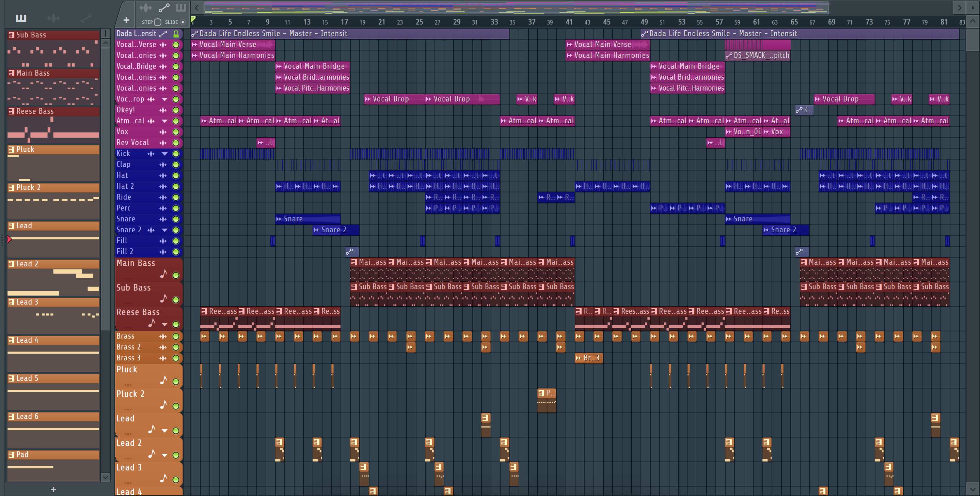Enable the STEP editing checkbox
Screen dimensions: 980x496
tap(158, 22)
